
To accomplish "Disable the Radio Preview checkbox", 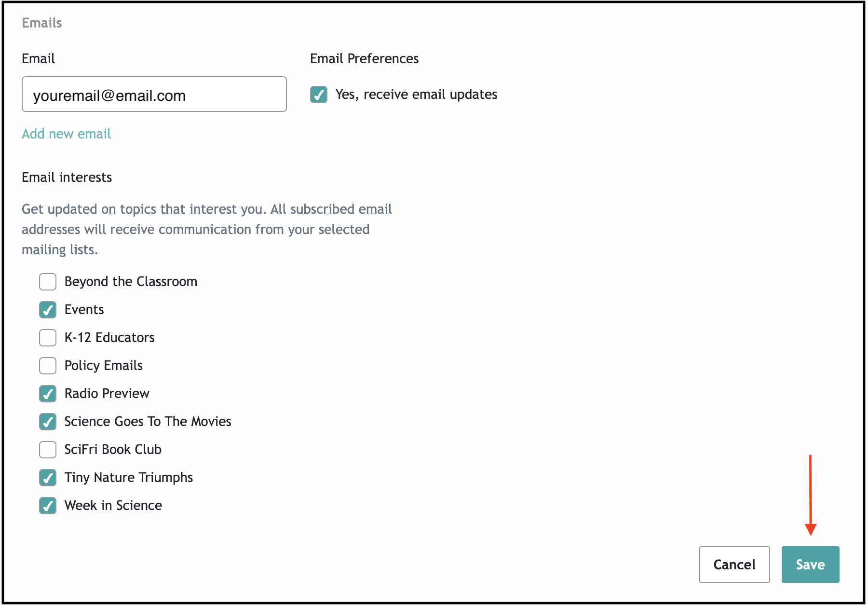I will [48, 394].
